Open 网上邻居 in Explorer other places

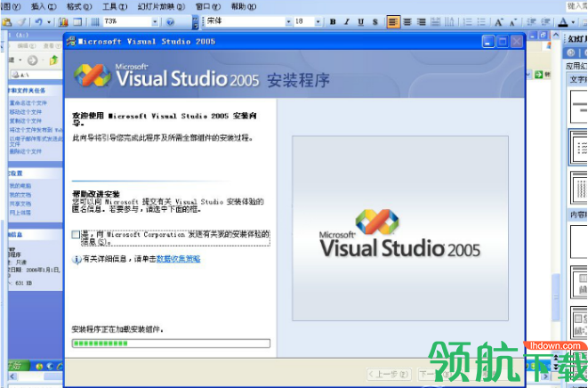coord(20,213)
